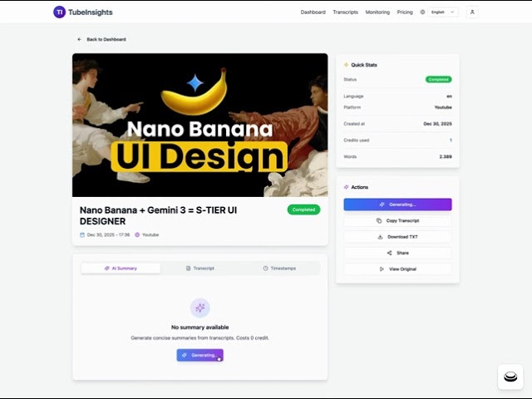The width and height of the screenshot is (532, 399).
Task: Download transcript as TXT
Action: pyautogui.click(x=397, y=237)
